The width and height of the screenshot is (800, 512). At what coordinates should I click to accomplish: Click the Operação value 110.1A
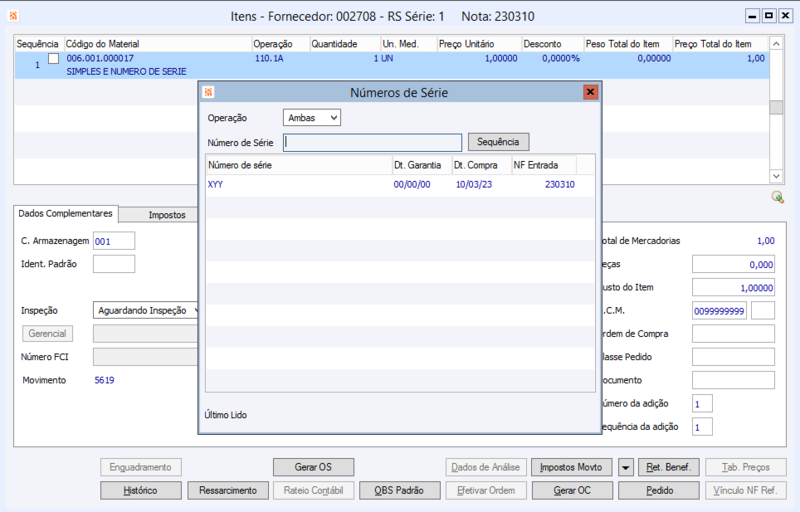coord(269,58)
